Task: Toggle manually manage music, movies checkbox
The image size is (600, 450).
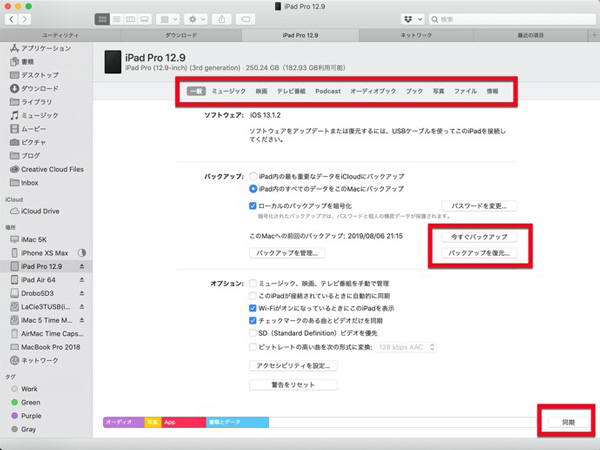Action: coord(253,284)
